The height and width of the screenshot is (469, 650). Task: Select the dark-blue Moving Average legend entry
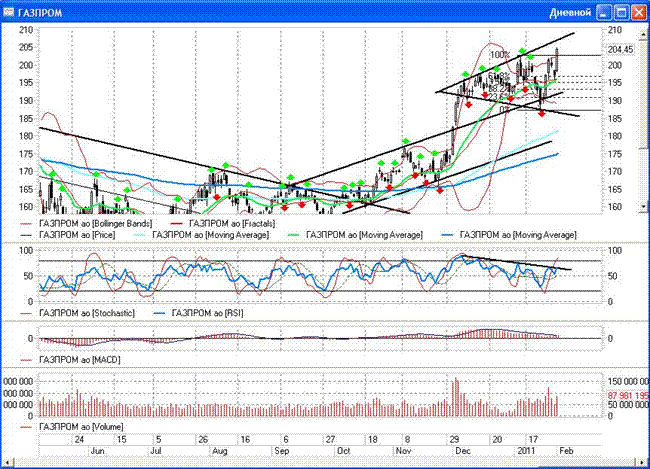(509, 235)
